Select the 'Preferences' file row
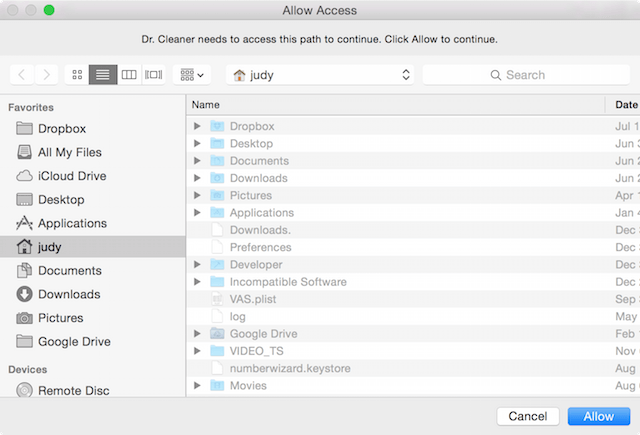The image size is (640, 435). tap(413, 247)
